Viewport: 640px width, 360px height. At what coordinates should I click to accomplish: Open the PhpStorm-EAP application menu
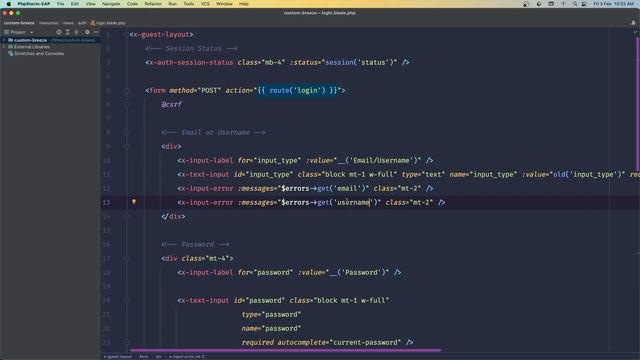(33, 4)
